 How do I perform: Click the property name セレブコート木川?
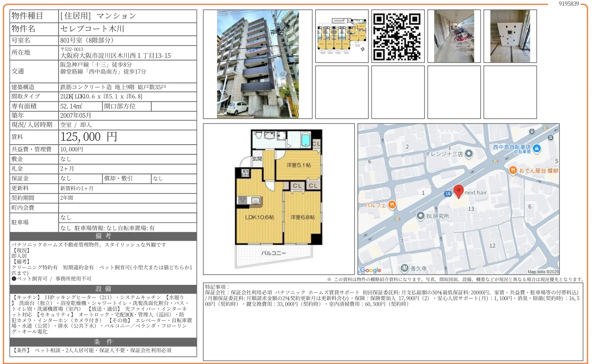[x=92, y=29]
